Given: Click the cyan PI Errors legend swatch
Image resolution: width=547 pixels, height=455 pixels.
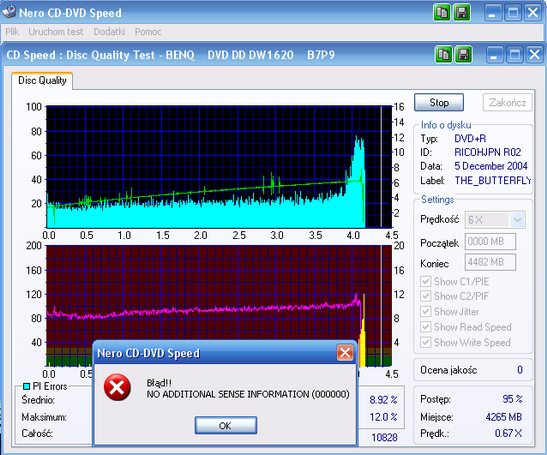Looking at the screenshot, I should click(27, 387).
